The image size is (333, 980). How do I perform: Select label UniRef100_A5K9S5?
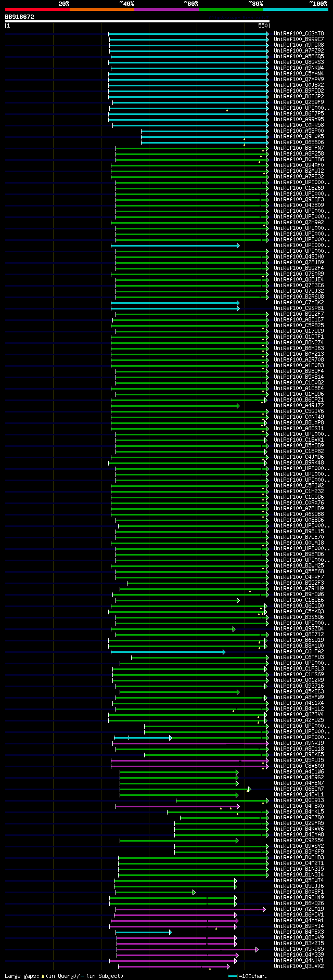point(299,949)
